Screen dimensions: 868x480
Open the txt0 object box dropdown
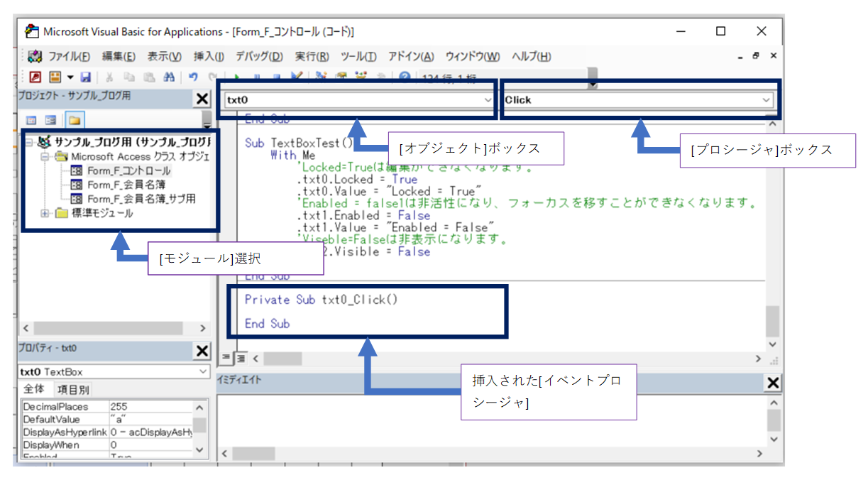488,100
